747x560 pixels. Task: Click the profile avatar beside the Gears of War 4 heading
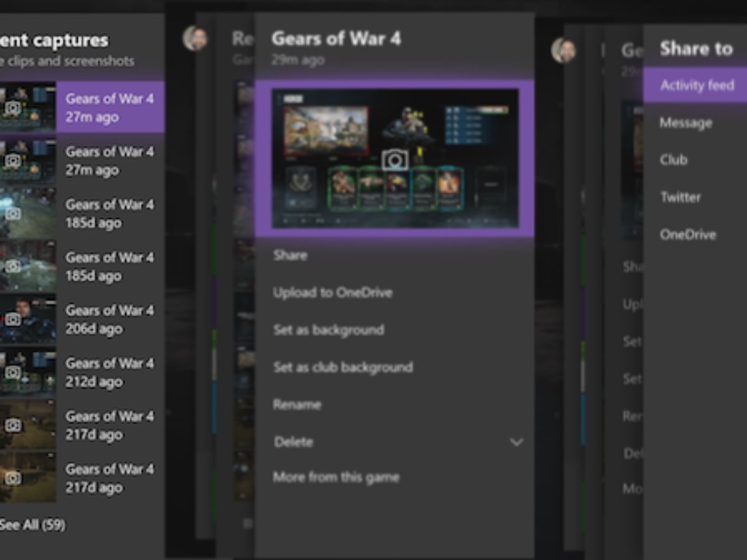tap(195, 39)
